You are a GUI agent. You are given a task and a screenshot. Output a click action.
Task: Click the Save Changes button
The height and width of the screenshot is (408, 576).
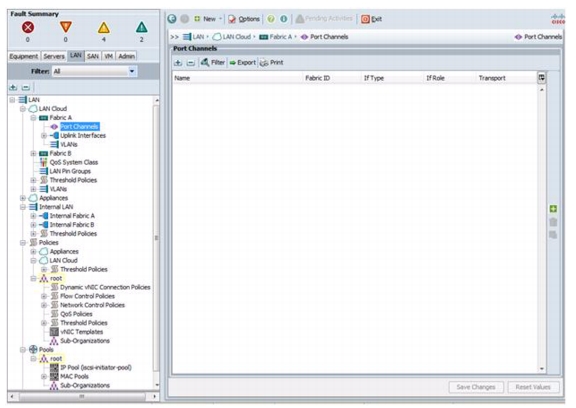coord(476,387)
